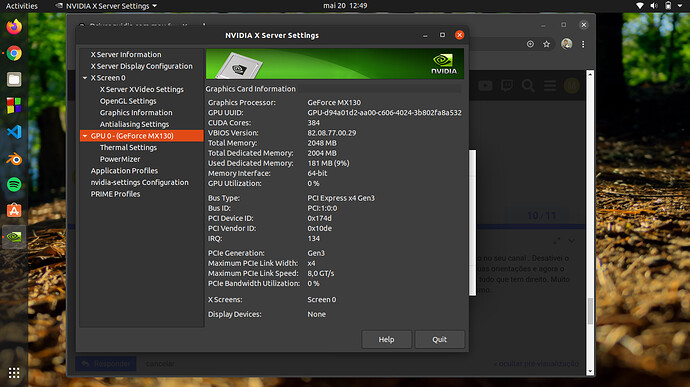The height and width of the screenshot is (387, 690).
Task: Bookmark page with Chrome star icon
Action: click(x=547, y=44)
